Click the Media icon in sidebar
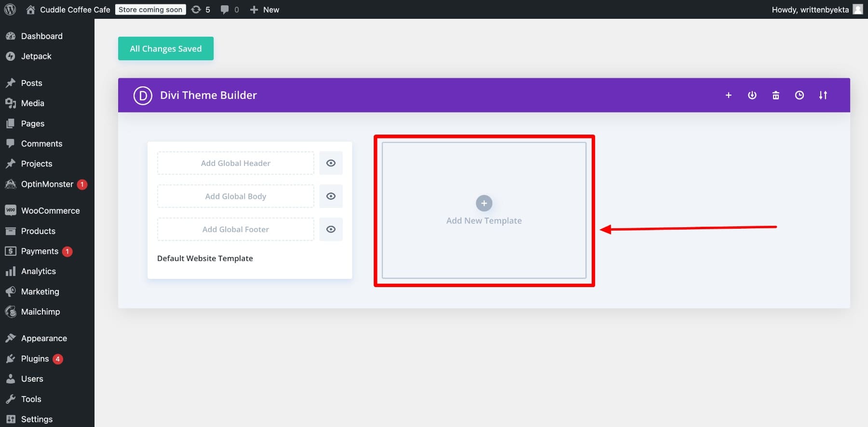This screenshot has width=868, height=427. click(11, 103)
